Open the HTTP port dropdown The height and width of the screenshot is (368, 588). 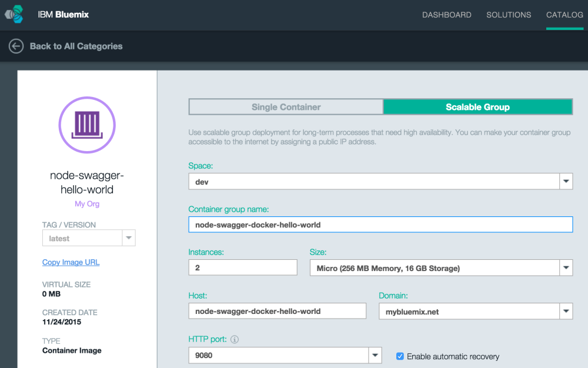pyautogui.click(x=375, y=355)
